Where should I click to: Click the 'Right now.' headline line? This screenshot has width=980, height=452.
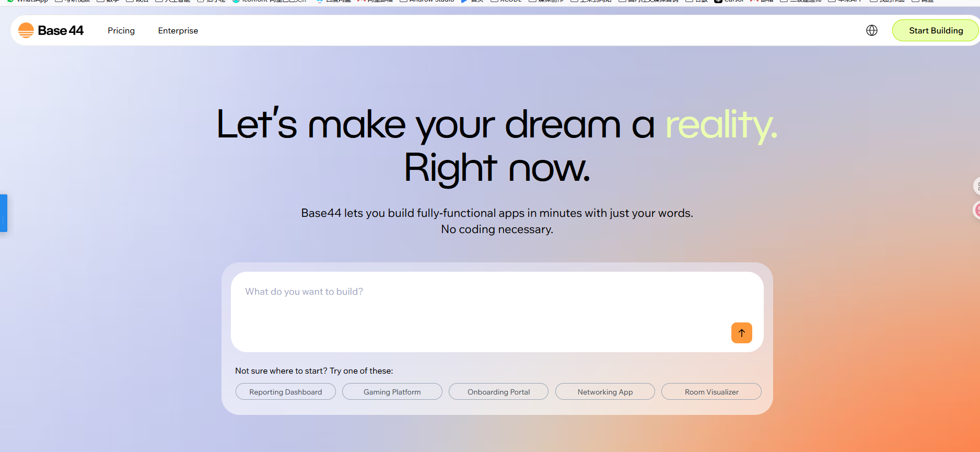pyautogui.click(x=497, y=168)
